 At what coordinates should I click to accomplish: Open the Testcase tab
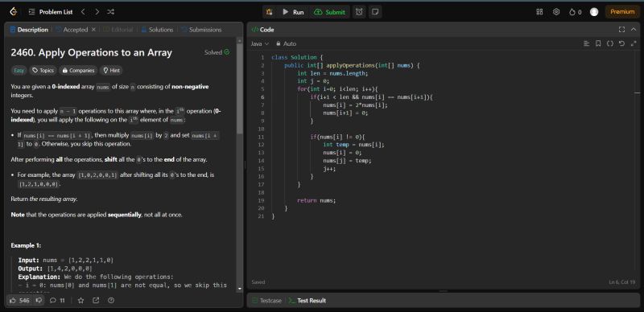point(266,301)
